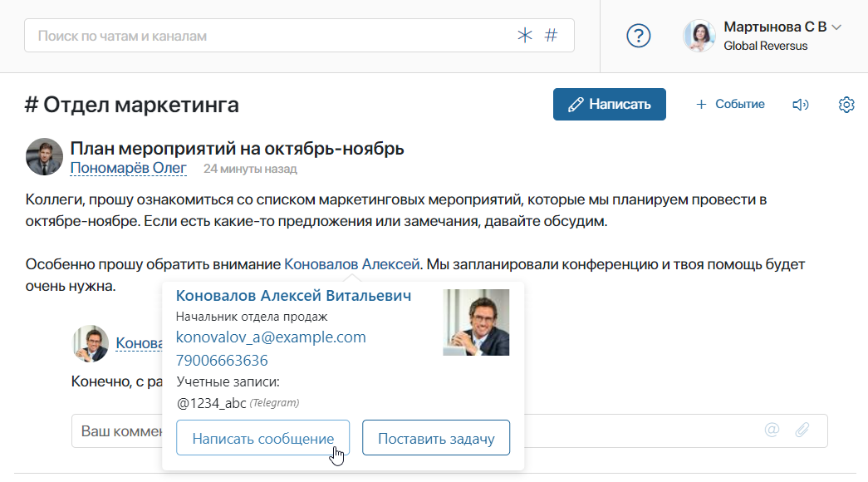
Task: Click commenter Коновалов's small avatar
Action: click(91, 343)
